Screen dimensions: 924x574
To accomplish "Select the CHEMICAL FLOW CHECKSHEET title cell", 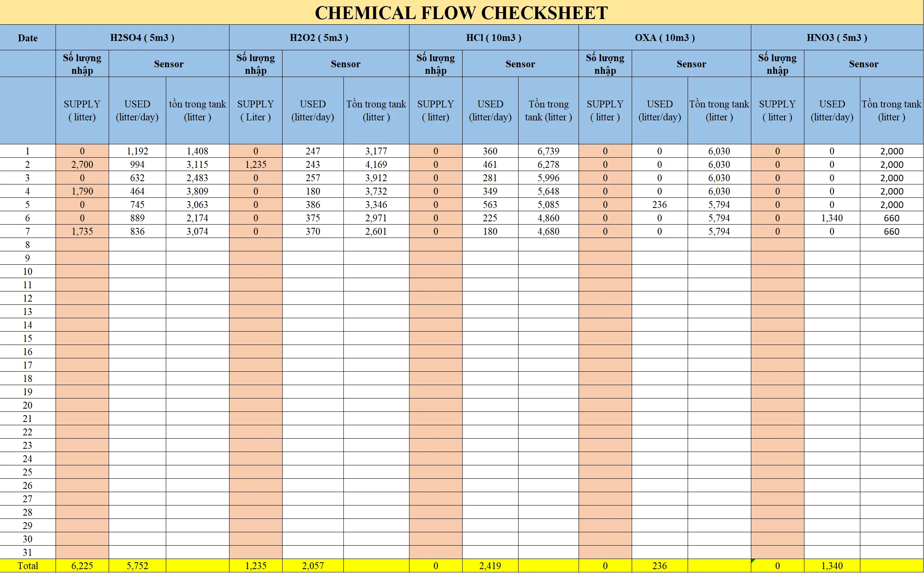I will click(461, 13).
